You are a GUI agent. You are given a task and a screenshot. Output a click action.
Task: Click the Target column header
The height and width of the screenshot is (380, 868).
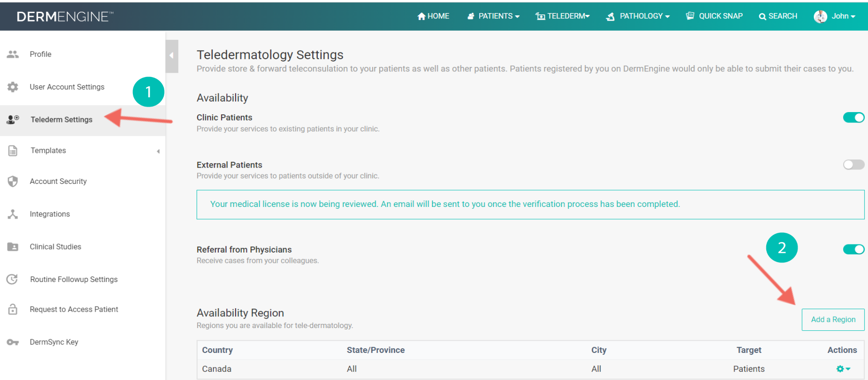pos(749,350)
